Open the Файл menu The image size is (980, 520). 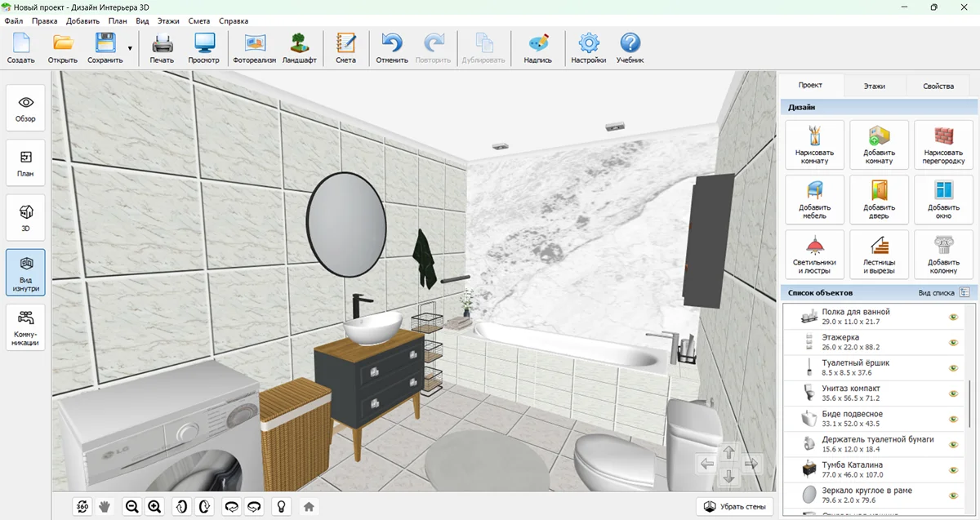click(x=13, y=20)
